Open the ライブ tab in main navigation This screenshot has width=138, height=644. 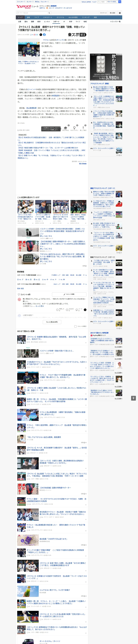pos(37,17)
